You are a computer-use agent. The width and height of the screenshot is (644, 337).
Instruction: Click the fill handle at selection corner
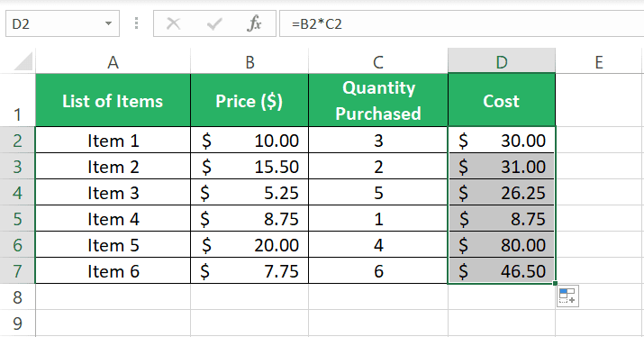(x=556, y=283)
